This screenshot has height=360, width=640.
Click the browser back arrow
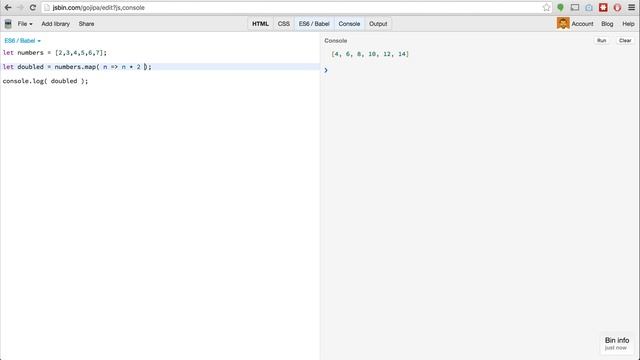point(8,7)
